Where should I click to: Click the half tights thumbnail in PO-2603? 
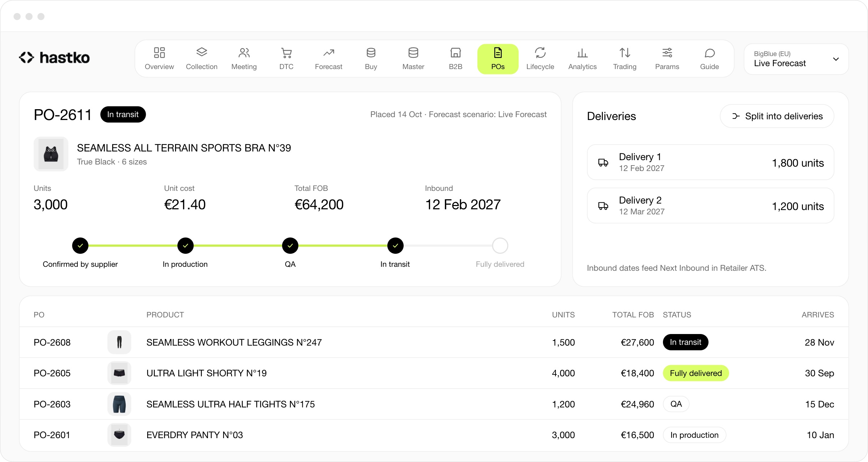pyautogui.click(x=119, y=404)
